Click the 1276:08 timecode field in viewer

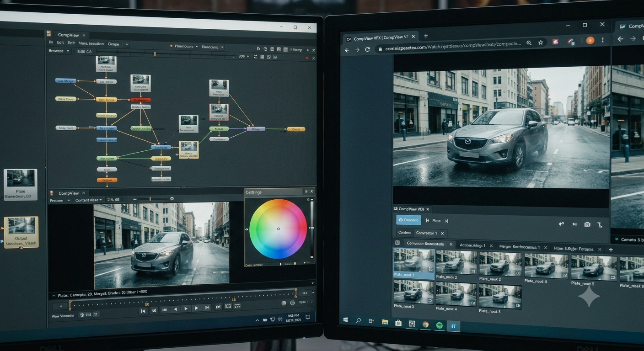(x=113, y=200)
